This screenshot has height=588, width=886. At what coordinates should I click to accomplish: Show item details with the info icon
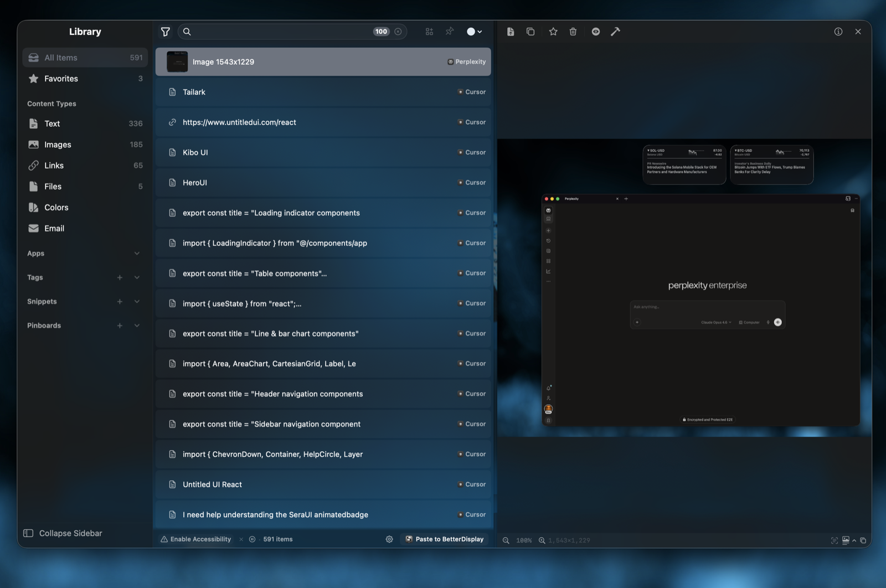(837, 32)
